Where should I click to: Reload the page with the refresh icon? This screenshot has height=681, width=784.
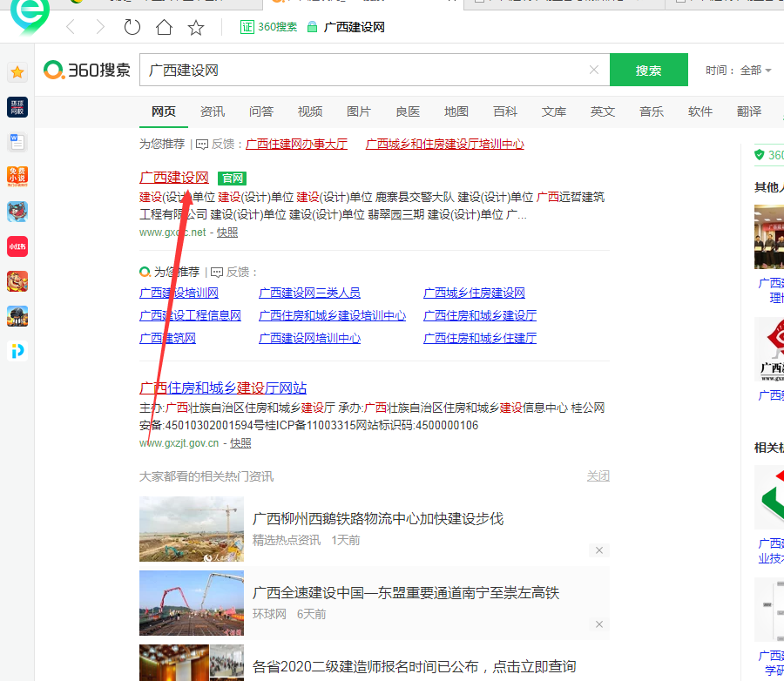132,27
